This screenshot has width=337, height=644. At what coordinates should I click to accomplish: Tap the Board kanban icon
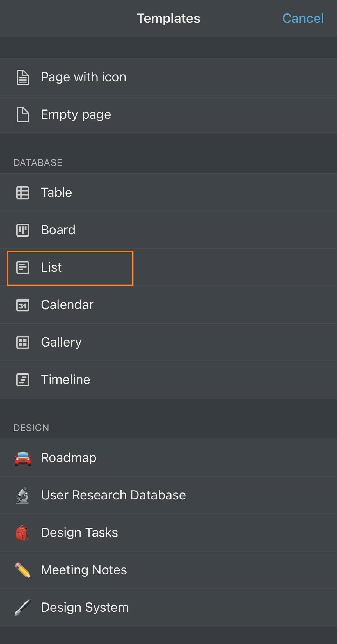pyautogui.click(x=23, y=230)
